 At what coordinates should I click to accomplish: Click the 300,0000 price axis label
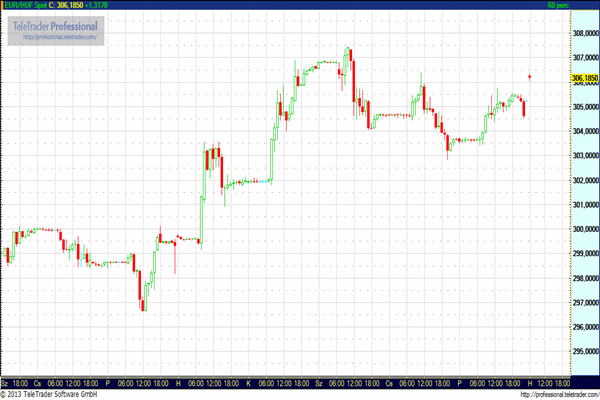coord(584,229)
